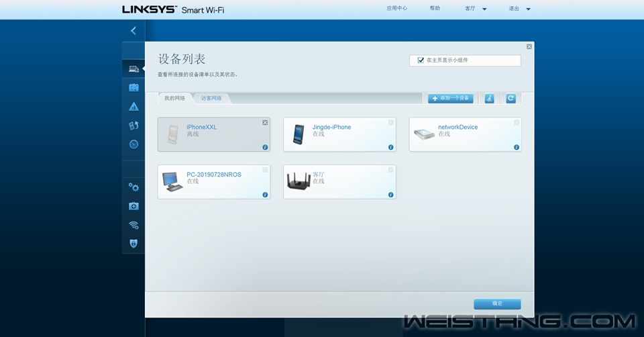Toggle the show widget on homepage checkbox
644x337 pixels.
[x=421, y=60]
